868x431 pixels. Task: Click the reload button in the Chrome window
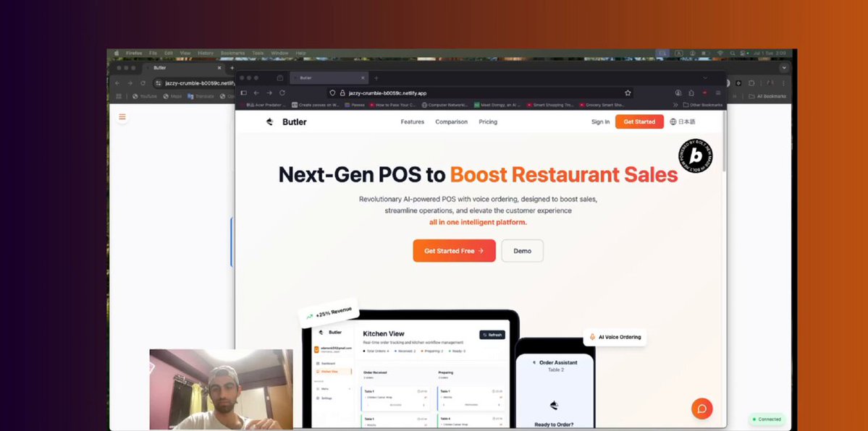pos(143,83)
